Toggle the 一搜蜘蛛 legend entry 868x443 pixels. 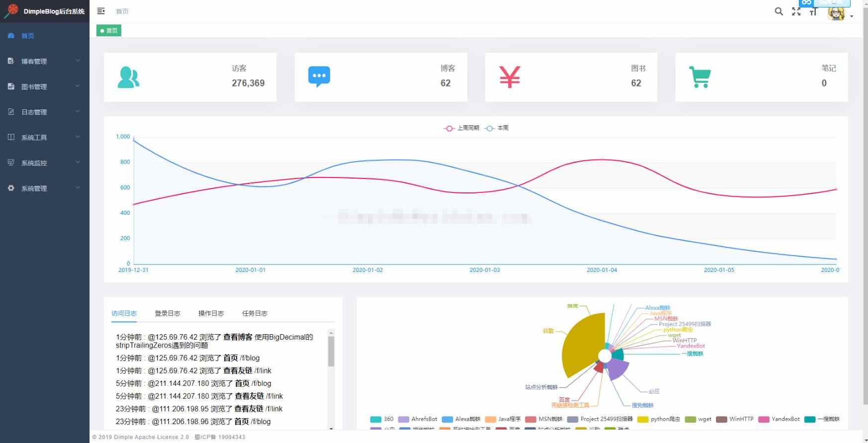pyautogui.click(x=822, y=419)
